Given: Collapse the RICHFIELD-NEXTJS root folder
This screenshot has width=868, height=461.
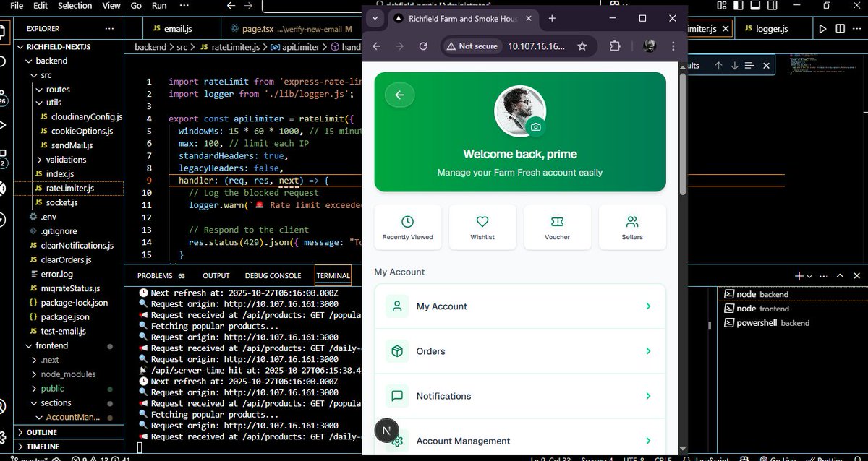Looking at the screenshot, I should pyautogui.click(x=69, y=47).
